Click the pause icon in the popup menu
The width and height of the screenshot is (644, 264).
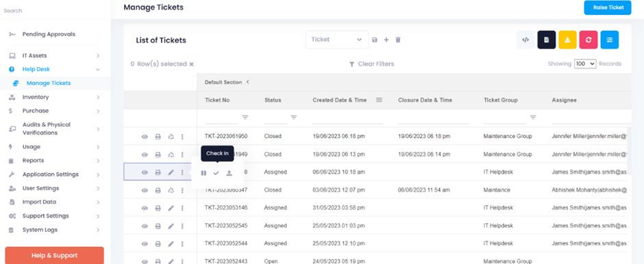click(203, 173)
